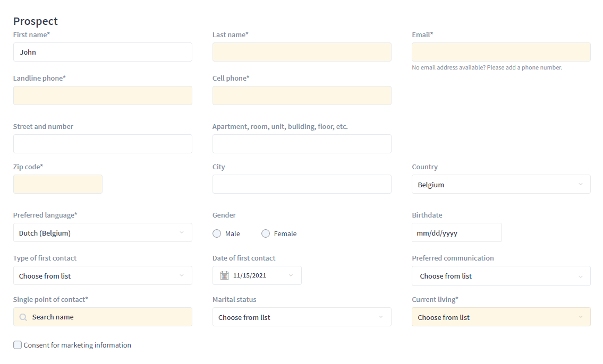The height and width of the screenshot is (364, 603).
Task: Click the Consent for marketing information label
Action: click(x=77, y=345)
